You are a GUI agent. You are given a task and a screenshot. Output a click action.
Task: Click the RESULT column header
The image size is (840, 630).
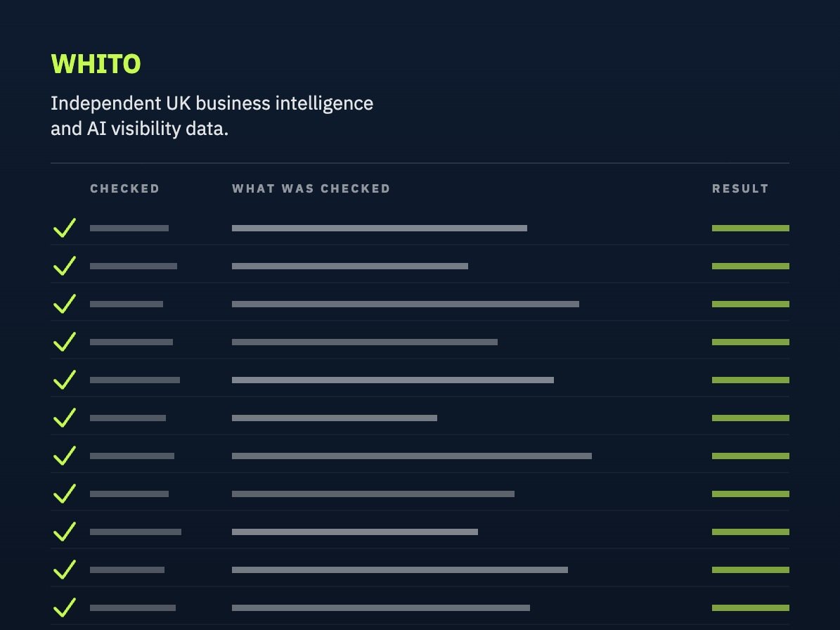point(740,188)
